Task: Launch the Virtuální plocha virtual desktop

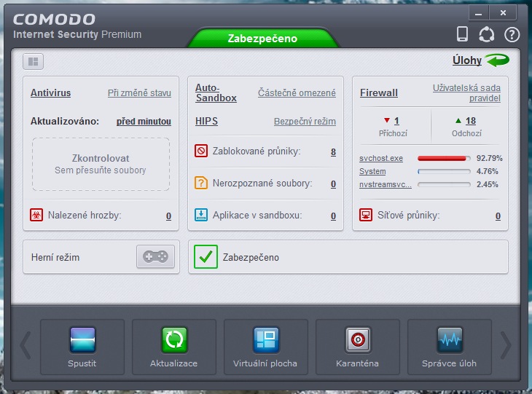Action: pyautogui.click(x=265, y=340)
